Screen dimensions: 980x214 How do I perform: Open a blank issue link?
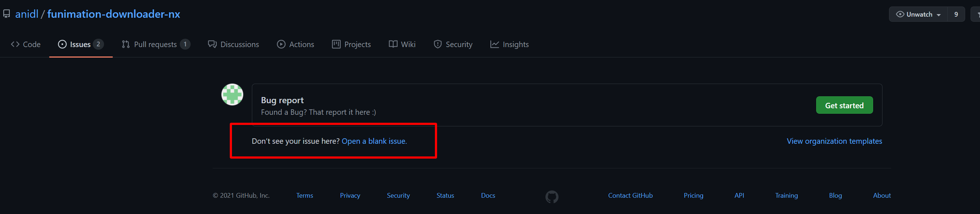click(374, 141)
